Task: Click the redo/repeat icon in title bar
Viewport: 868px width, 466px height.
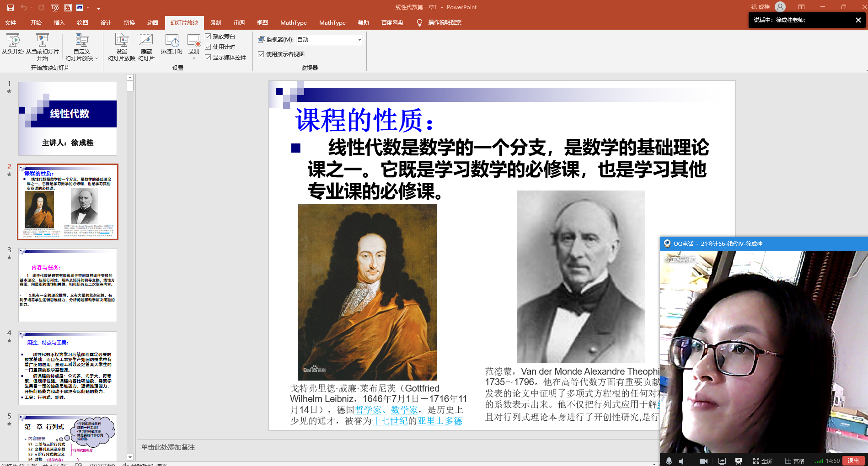Action: pos(42,7)
